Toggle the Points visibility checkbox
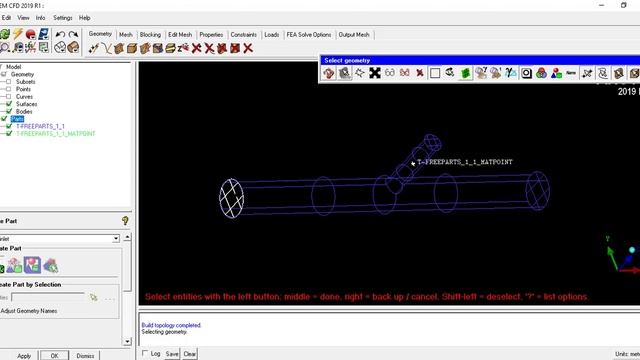This screenshot has height=360, width=640. (9, 89)
